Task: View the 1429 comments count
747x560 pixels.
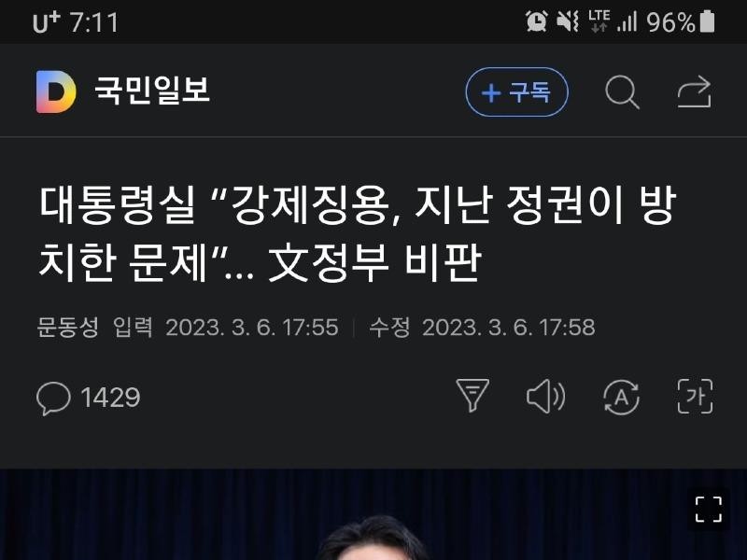Action: [110, 398]
